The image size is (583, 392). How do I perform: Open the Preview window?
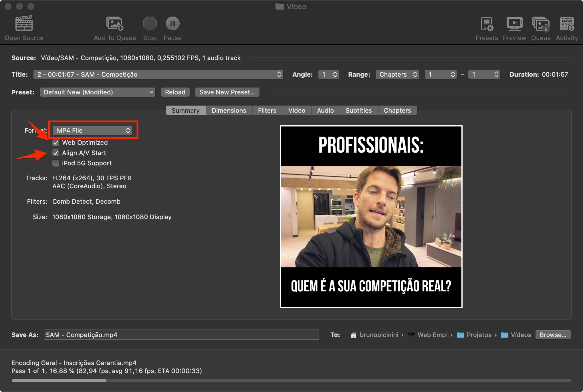coord(514,24)
